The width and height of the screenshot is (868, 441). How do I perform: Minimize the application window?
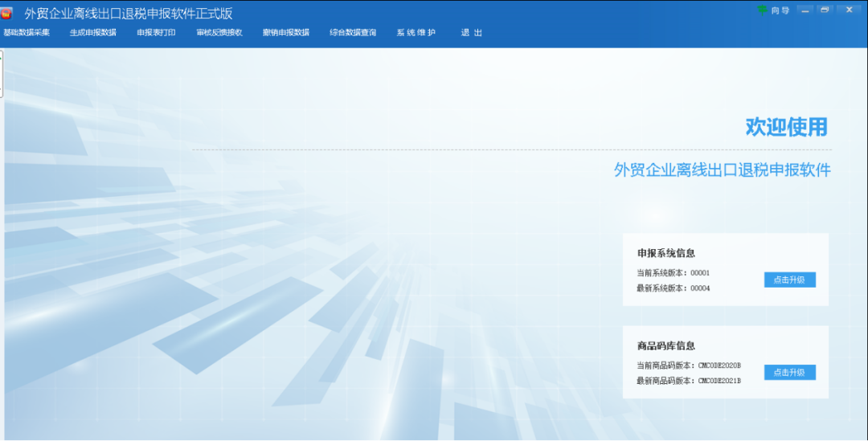805,10
